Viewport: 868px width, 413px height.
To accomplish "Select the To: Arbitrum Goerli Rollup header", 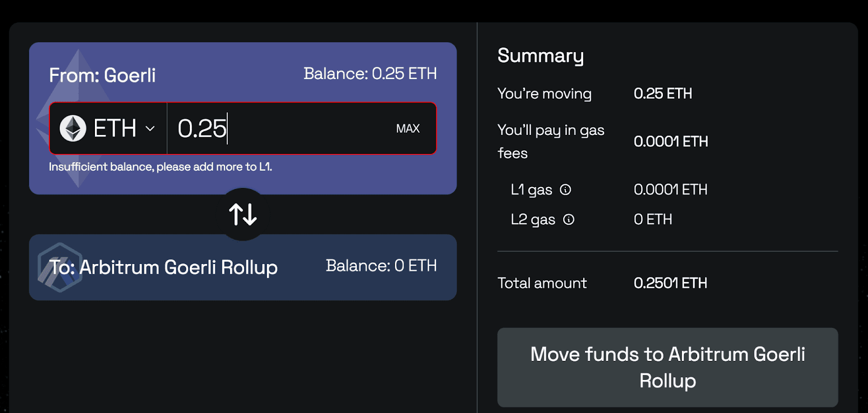I will [163, 267].
